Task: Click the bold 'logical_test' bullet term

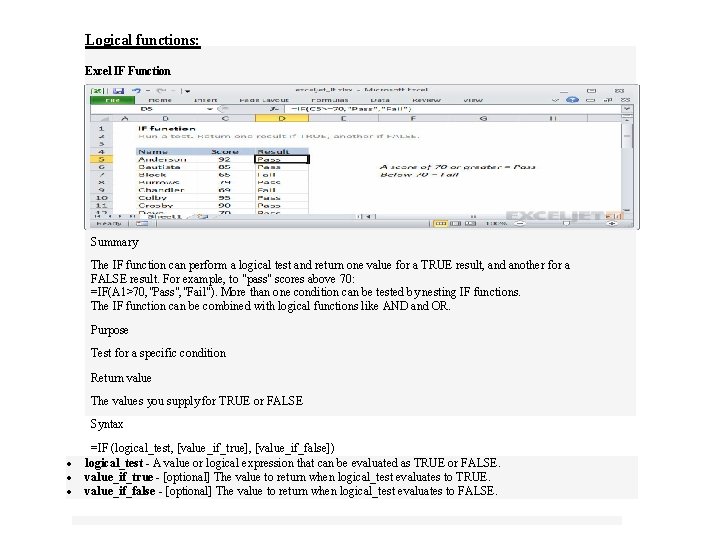Action: pyautogui.click(x=114, y=463)
